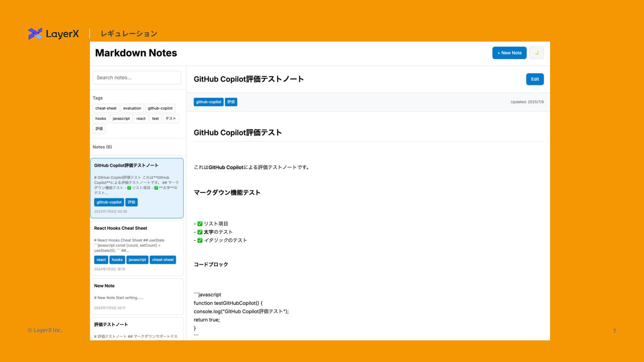Click the 2025年7月6日 00:36 timestamp
Viewport: 644px width, 362px height.
(110, 211)
